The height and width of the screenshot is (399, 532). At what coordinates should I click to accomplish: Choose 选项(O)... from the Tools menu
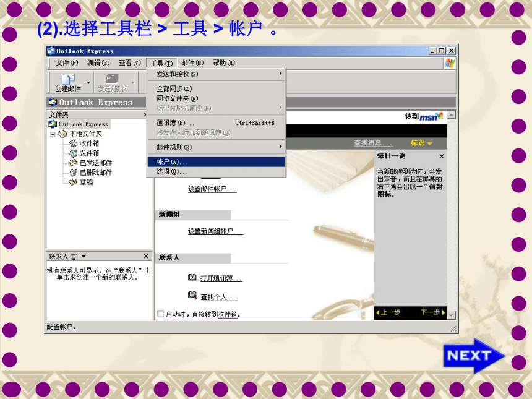click(216, 172)
